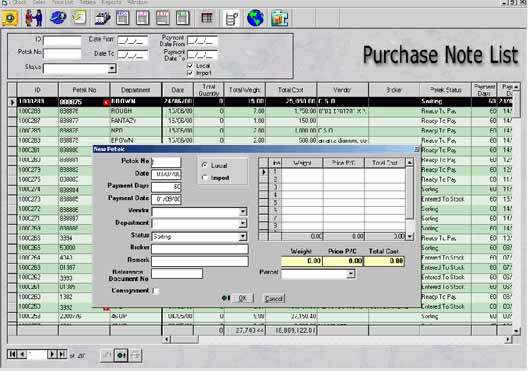Open the handshake people toolbar icon
528x371 pixels.
(34, 18)
